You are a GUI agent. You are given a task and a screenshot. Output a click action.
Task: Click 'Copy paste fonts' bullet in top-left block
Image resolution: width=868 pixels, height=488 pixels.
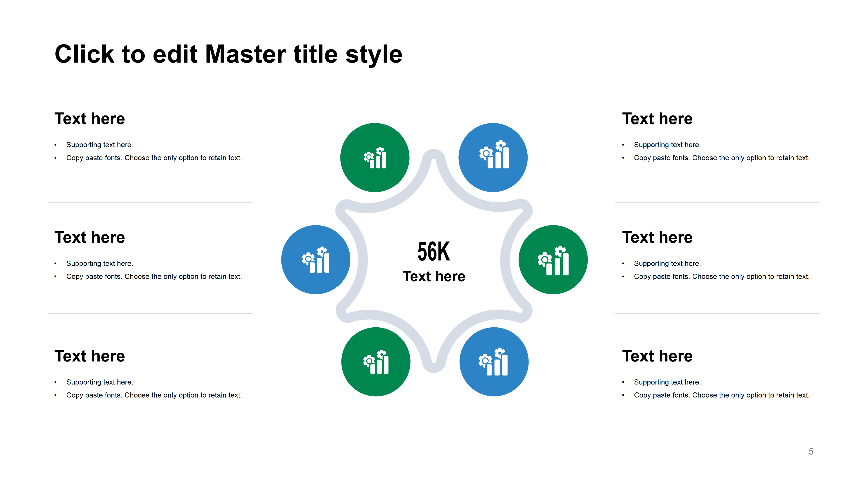coord(154,158)
